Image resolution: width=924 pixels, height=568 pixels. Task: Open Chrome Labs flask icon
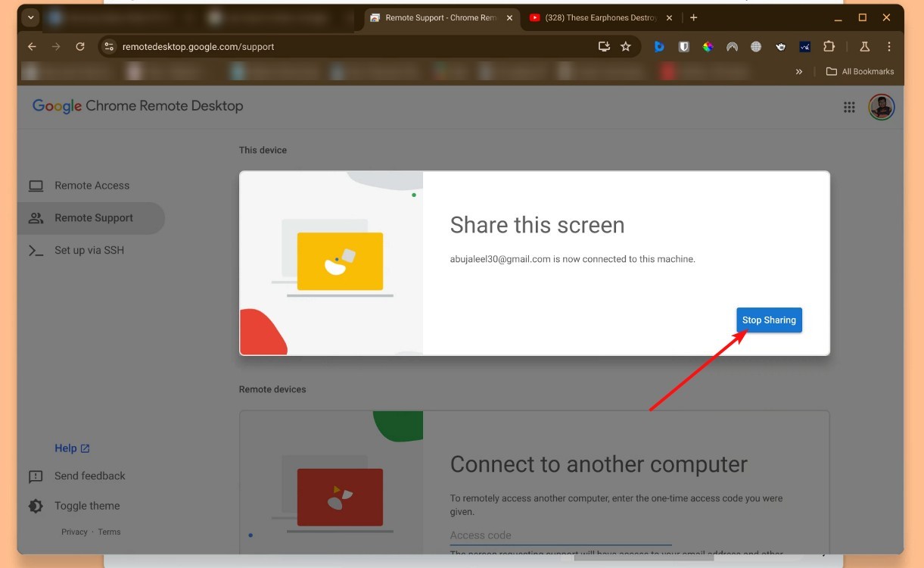tap(865, 46)
